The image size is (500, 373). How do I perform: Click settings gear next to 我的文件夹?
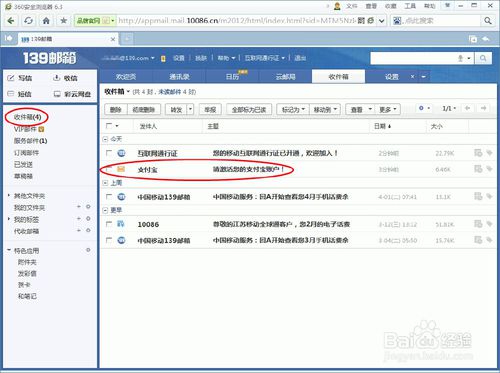click(x=88, y=207)
